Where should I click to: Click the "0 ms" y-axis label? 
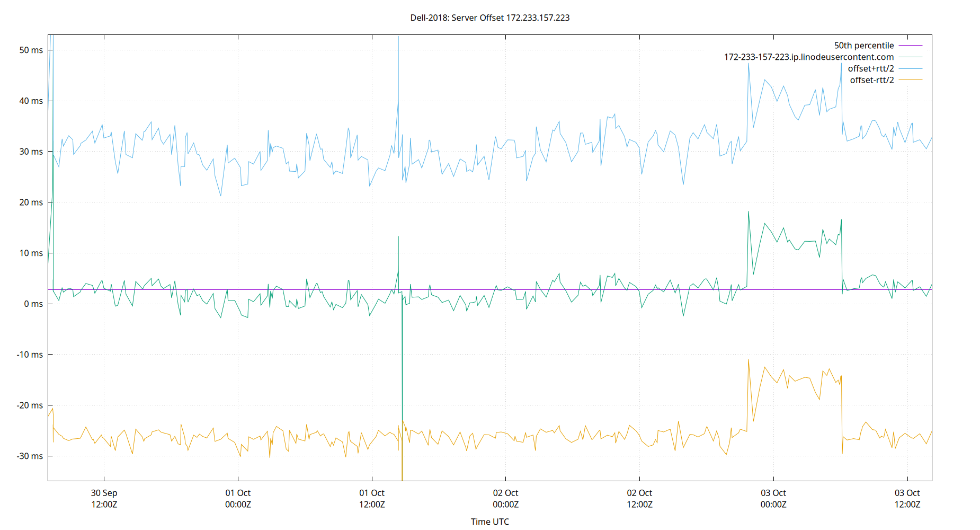point(33,304)
